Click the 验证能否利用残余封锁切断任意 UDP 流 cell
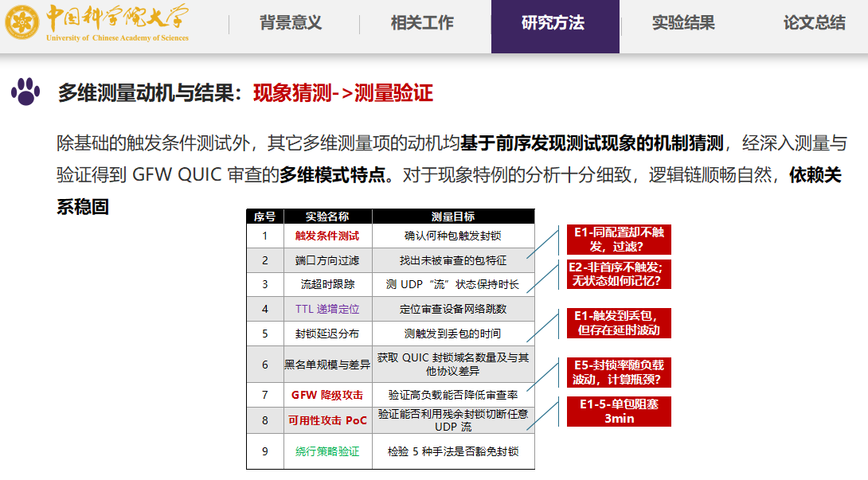 point(453,420)
